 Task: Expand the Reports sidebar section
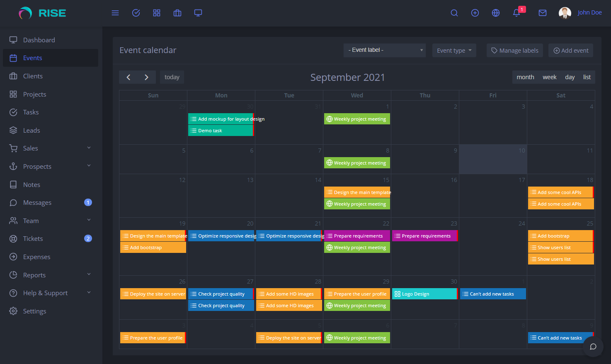(x=35, y=274)
